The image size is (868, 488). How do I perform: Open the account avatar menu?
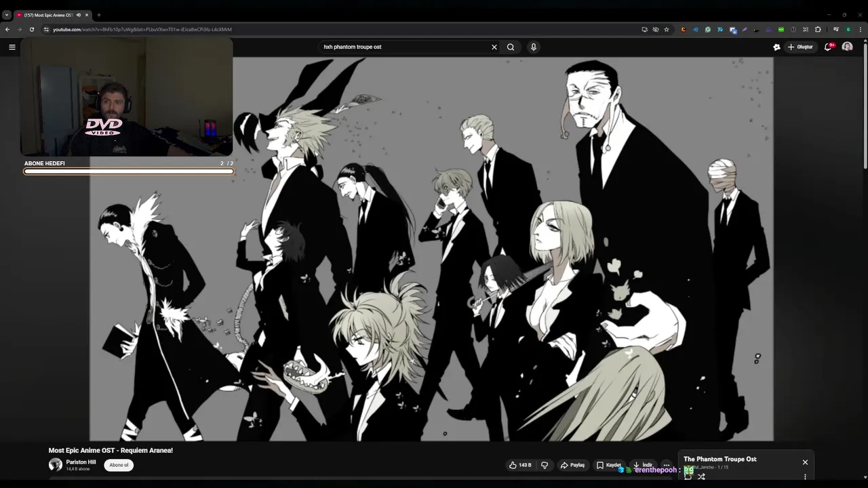pos(847,47)
